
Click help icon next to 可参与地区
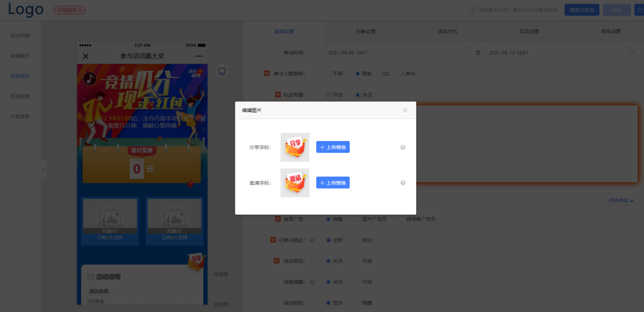tap(312, 240)
